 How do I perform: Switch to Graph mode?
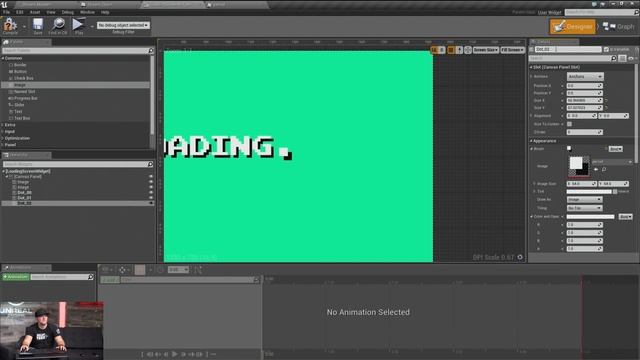point(619,27)
